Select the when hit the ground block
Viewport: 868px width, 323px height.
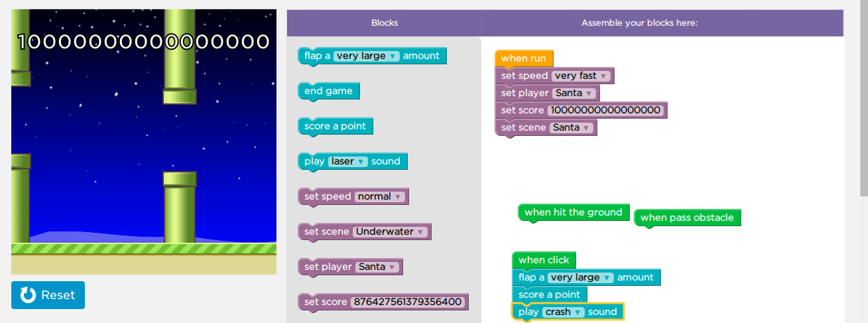coord(573,213)
